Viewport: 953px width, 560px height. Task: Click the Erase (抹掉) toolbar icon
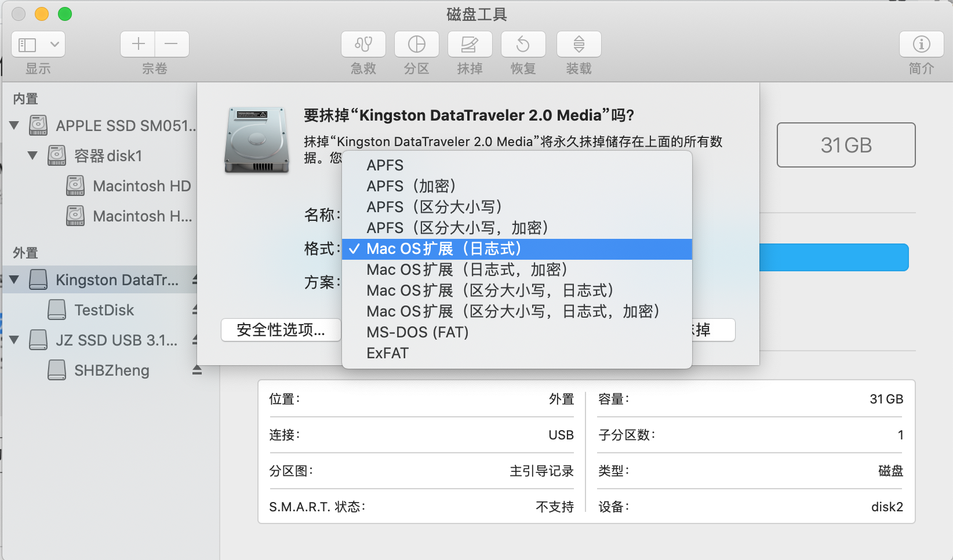470,45
